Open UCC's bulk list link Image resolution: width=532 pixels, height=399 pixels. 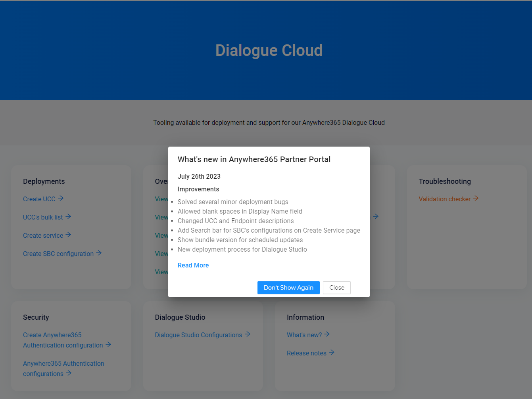tap(43, 217)
